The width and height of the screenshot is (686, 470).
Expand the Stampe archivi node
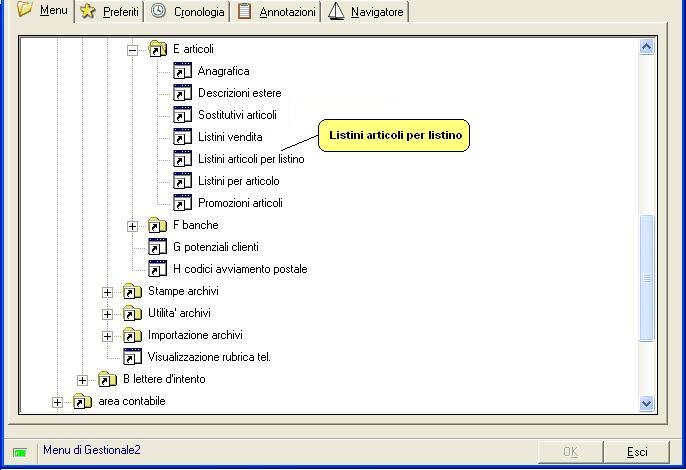[107, 292]
